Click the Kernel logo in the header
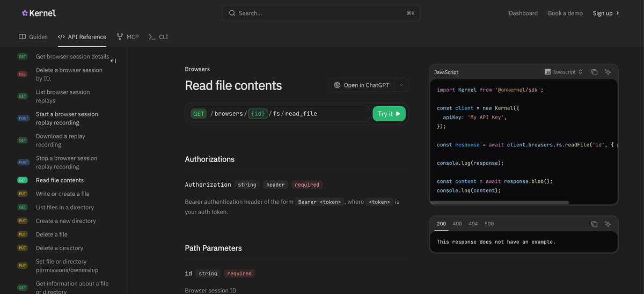The height and width of the screenshot is (294, 644). pos(39,13)
